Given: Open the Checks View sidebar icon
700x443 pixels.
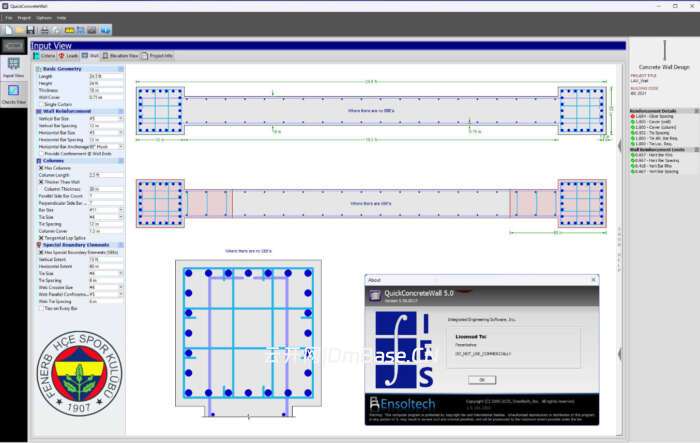Looking at the screenshot, I should coord(13,95).
